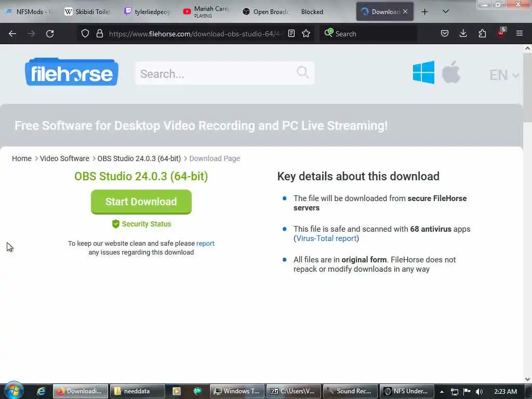The height and width of the screenshot is (399, 532).
Task: Bookmark this page with the star icon
Action: tap(306, 33)
